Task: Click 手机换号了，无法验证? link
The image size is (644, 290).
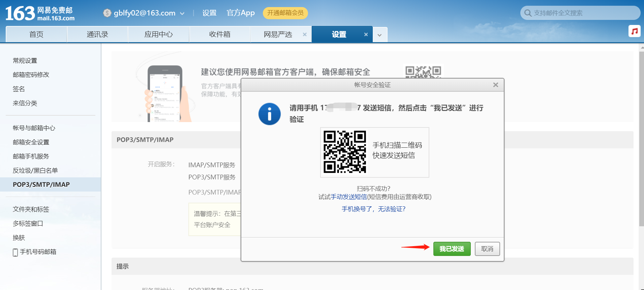Action: point(373,209)
